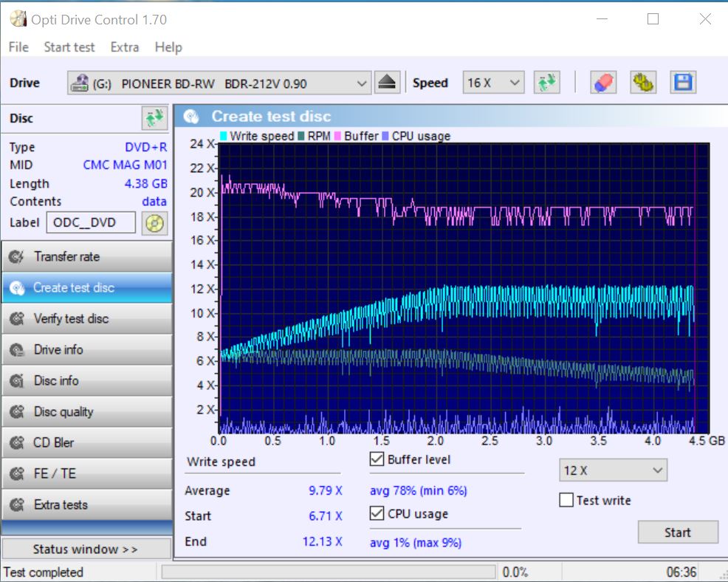This screenshot has height=582, width=728.
Task: Uncheck the Buffer level checkbox
Action: coord(377,459)
